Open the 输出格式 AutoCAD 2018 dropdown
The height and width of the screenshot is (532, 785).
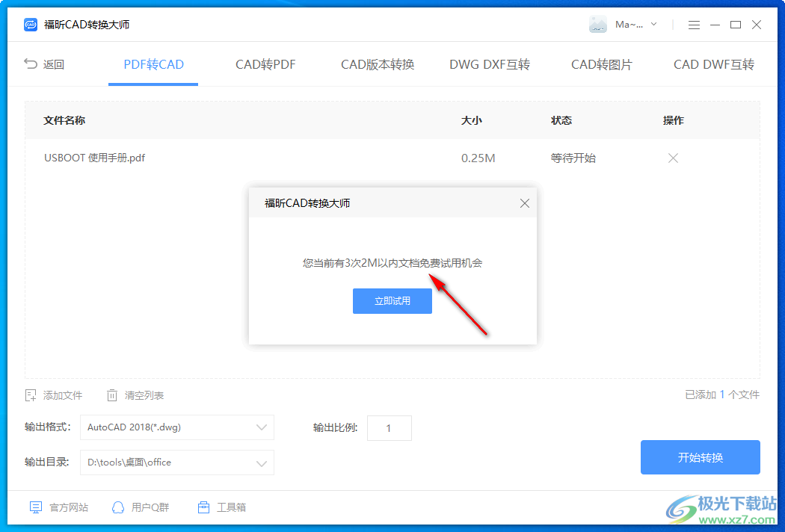(x=177, y=427)
